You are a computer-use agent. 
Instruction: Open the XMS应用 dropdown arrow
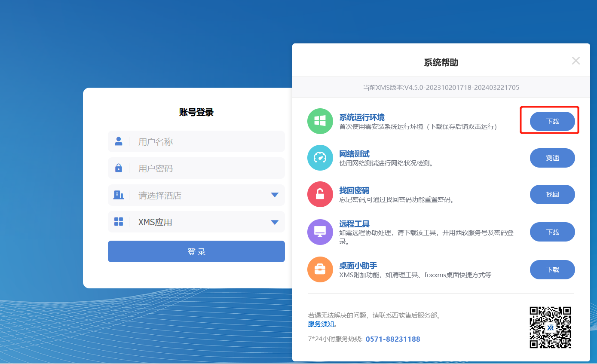(275, 222)
